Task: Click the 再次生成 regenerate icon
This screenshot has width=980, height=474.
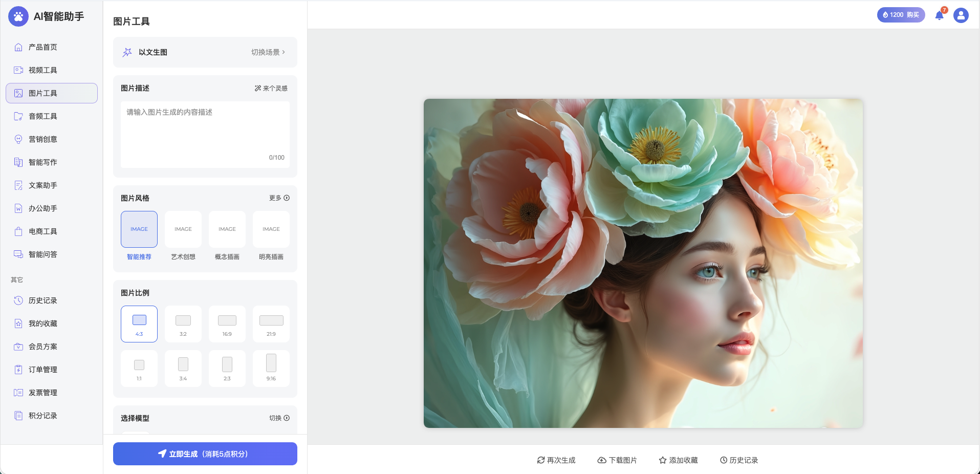Action: [x=541, y=460]
